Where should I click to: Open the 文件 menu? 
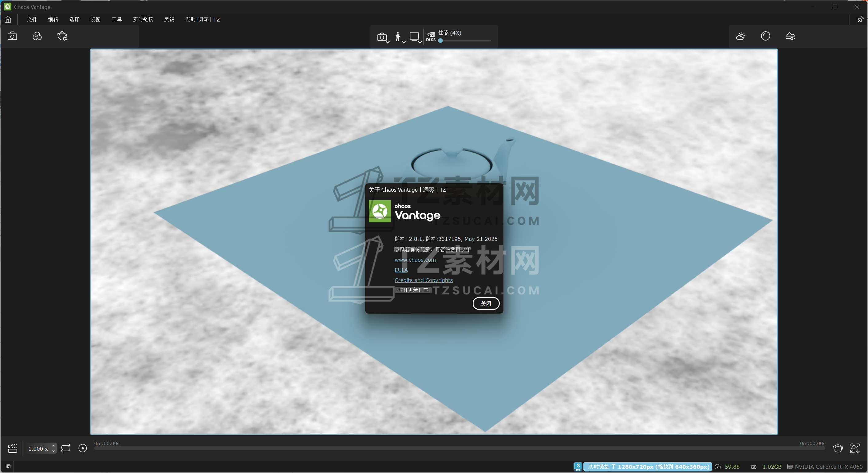[32, 20]
